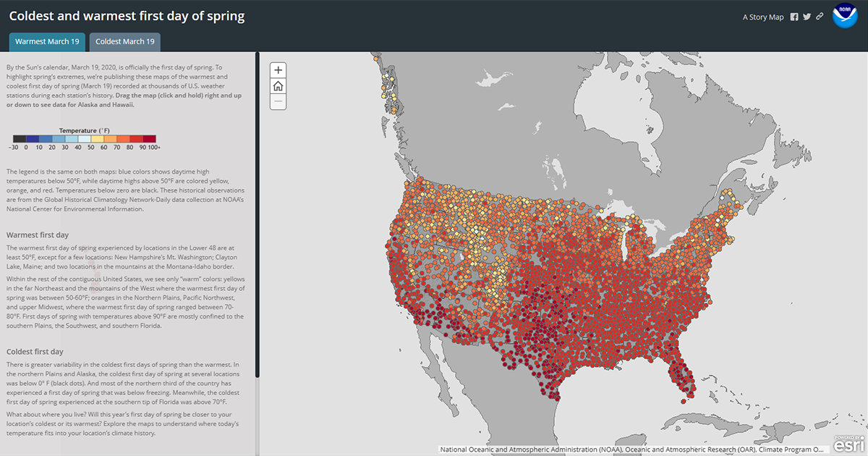Click the zoom out minus button
The height and width of the screenshot is (456, 868).
(278, 101)
